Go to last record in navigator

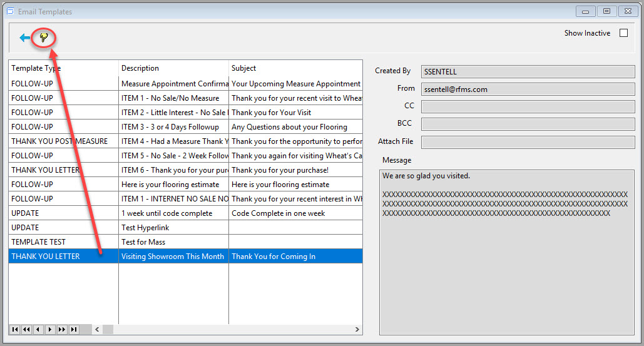click(73, 329)
